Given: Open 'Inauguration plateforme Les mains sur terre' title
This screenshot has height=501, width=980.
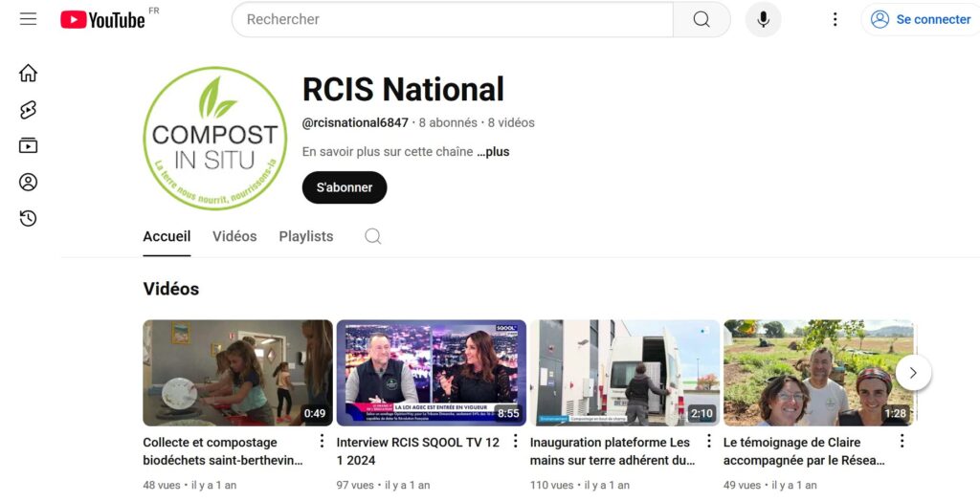Looking at the screenshot, I should [612, 451].
